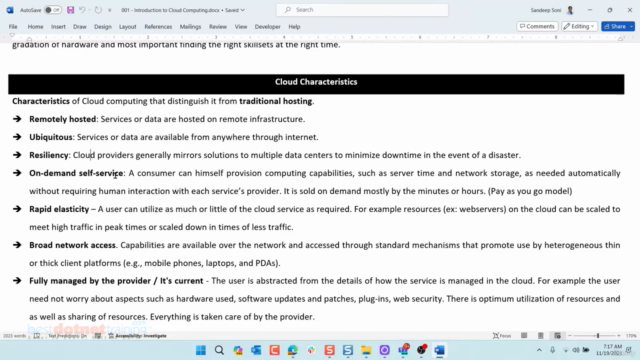Open the Layout tab
This screenshot has height=360, width=640.
click(x=127, y=27)
